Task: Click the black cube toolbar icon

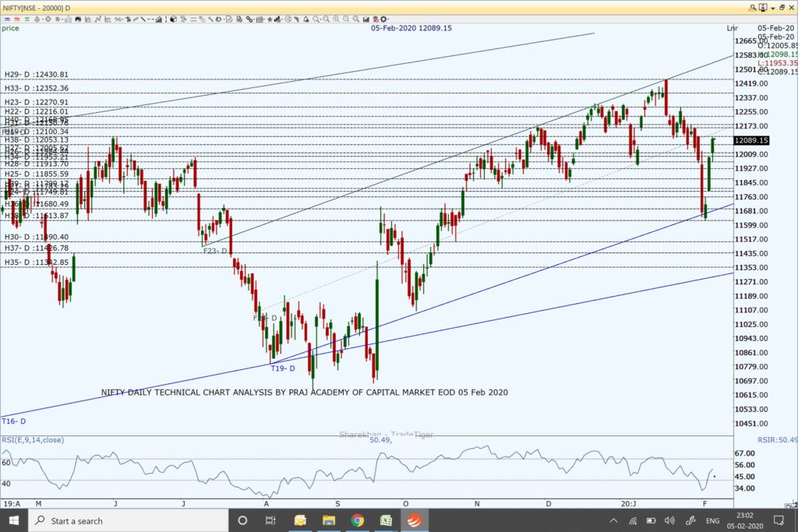Action: (173, 19)
